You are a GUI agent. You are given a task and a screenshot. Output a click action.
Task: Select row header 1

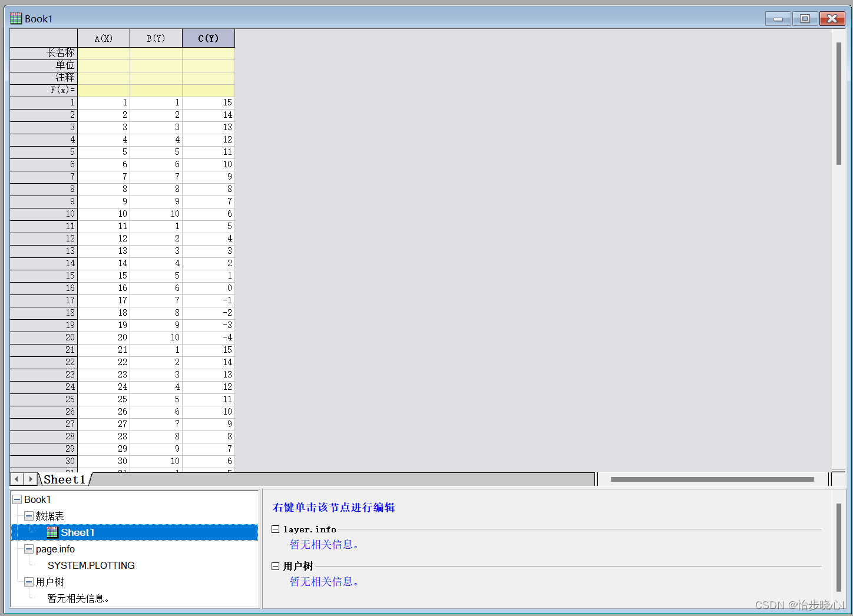click(x=44, y=102)
